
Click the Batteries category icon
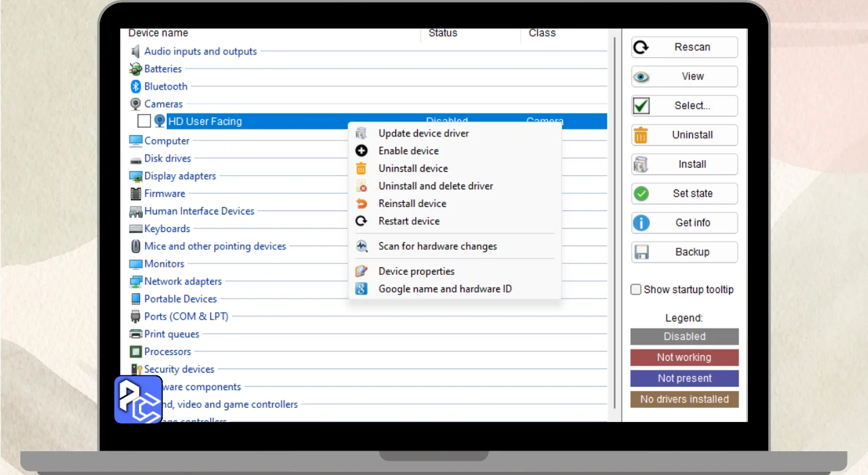click(136, 69)
